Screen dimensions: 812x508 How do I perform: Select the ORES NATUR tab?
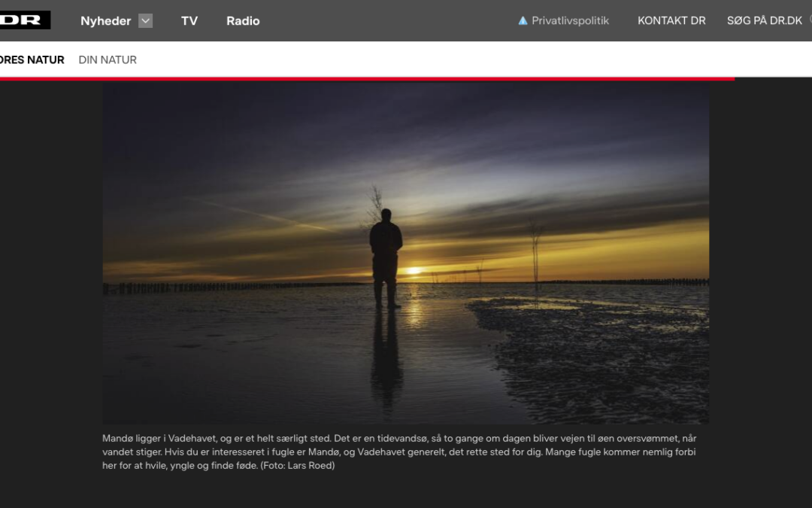pos(32,59)
